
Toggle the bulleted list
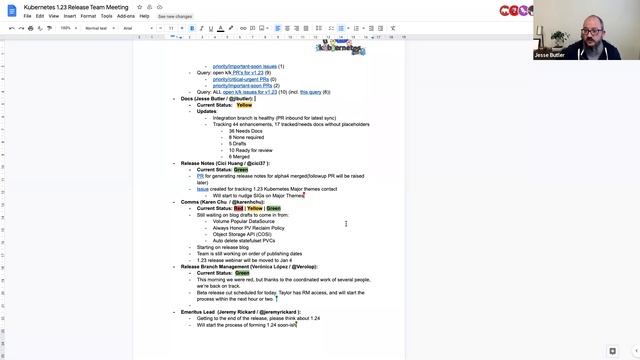pyautogui.click(x=341, y=28)
